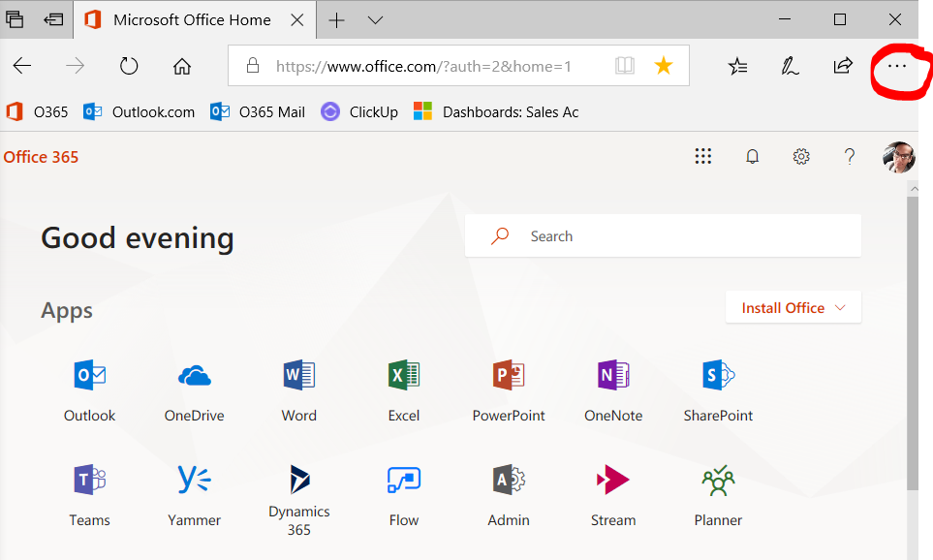Viewport: 933px width, 560px height.
Task: Open Edge Settings and more menu
Action: click(897, 66)
